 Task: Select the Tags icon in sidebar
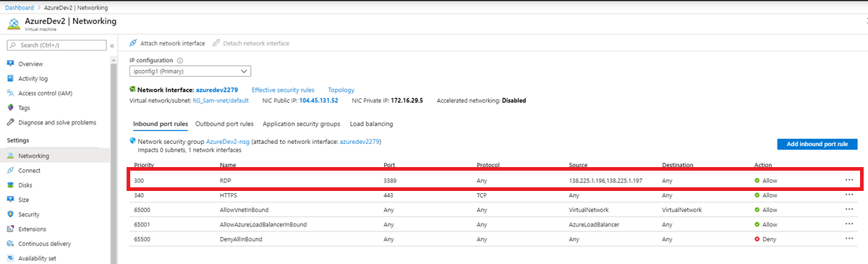(x=11, y=108)
